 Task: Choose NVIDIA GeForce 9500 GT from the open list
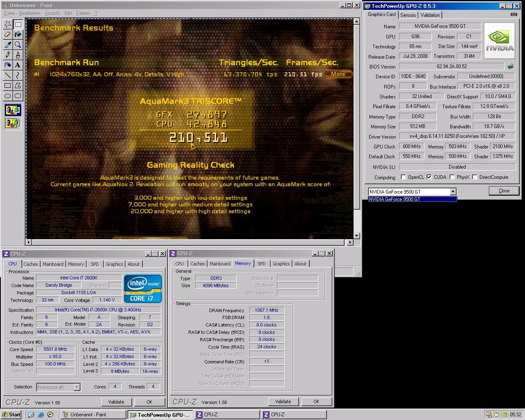pos(412,199)
